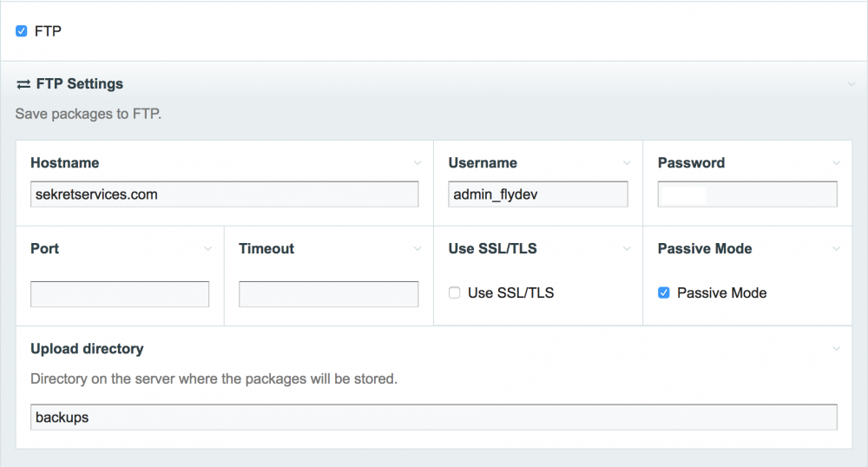Collapse the Hostname field chevron
This screenshot has height=467, width=868.
pos(418,163)
